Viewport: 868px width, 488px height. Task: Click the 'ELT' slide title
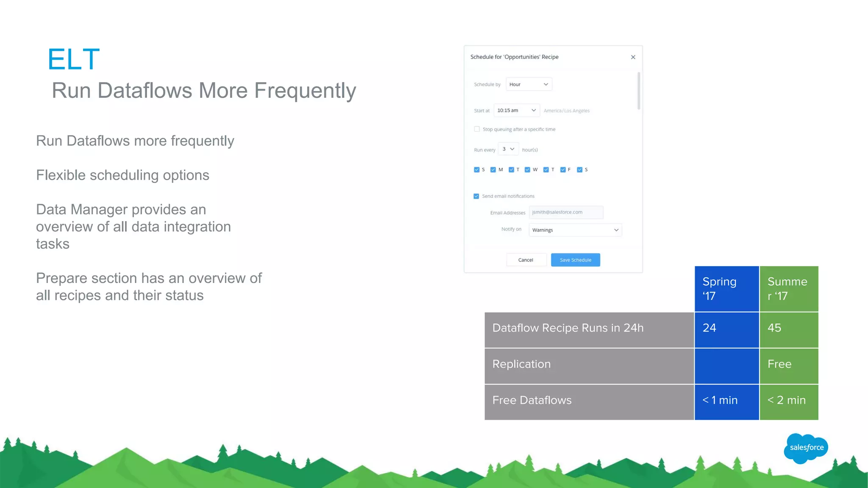click(x=74, y=59)
